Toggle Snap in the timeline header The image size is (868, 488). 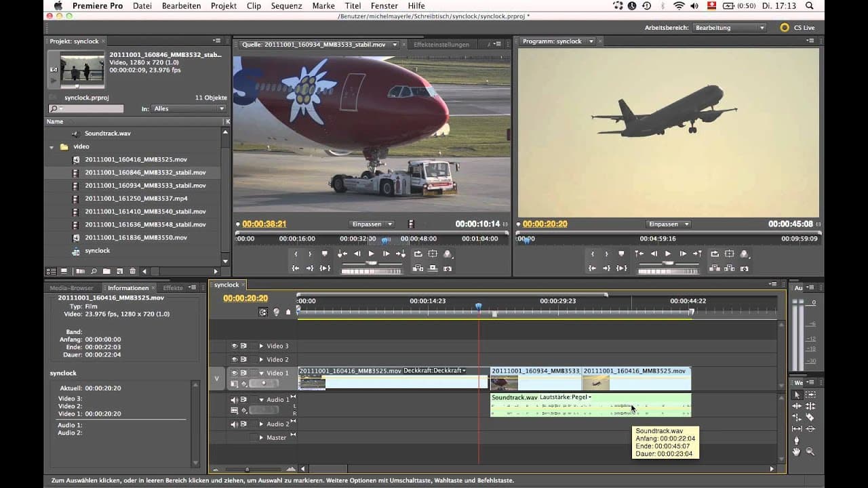coord(263,312)
